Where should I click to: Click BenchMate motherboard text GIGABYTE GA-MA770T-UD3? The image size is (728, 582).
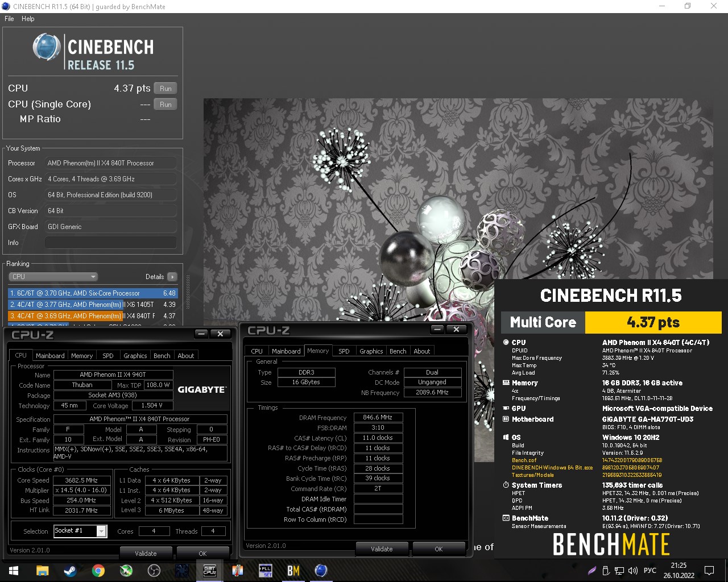[648, 419]
